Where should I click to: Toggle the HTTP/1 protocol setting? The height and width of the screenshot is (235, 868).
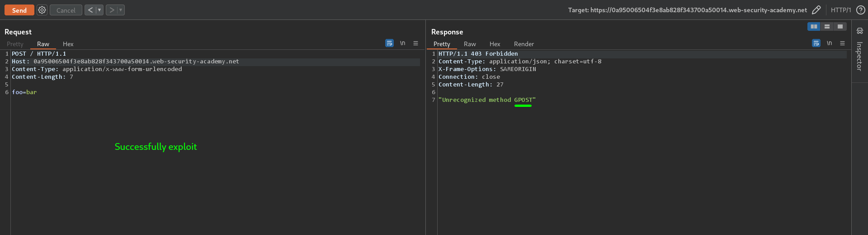840,10
